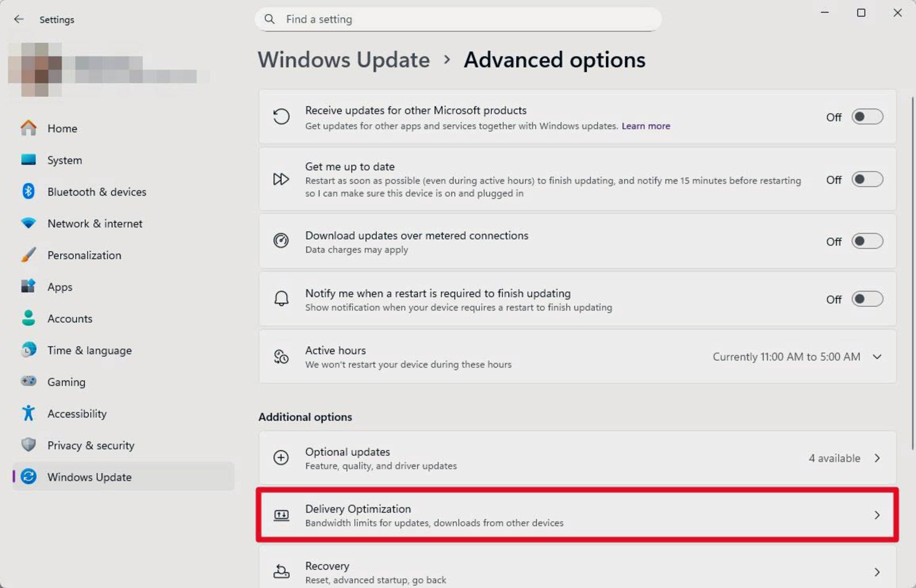The width and height of the screenshot is (916, 588).
Task: Click the Accessibility figure icon
Action: 29,413
